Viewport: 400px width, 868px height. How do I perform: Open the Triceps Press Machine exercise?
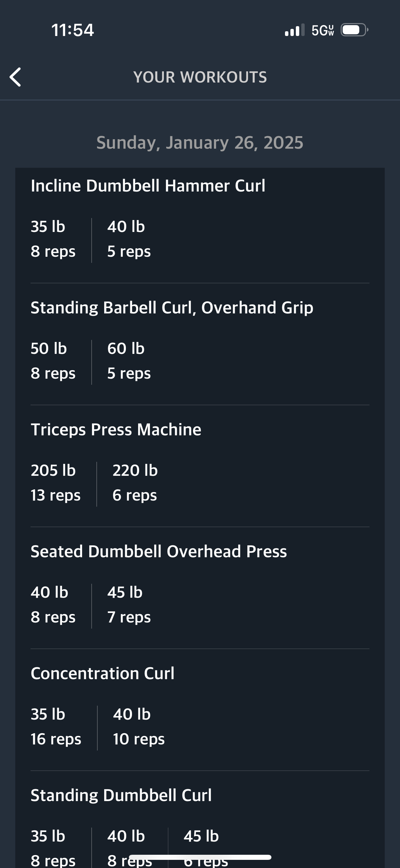point(116,430)
